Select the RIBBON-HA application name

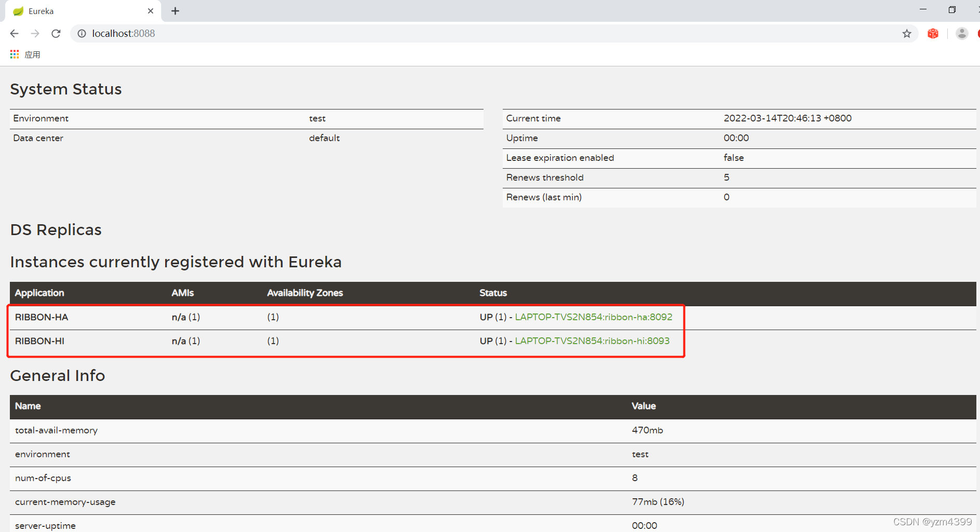pyautogui.click(x=42, y=317)
